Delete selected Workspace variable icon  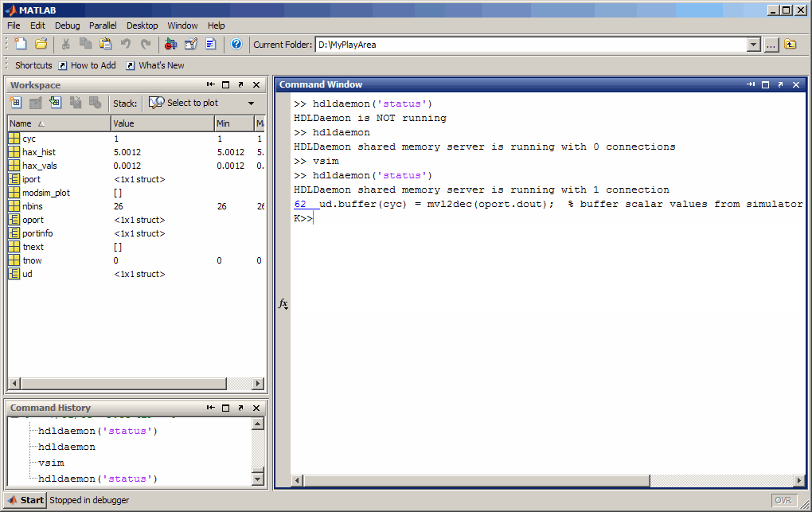pyautogui.click(x=95, y=103)
